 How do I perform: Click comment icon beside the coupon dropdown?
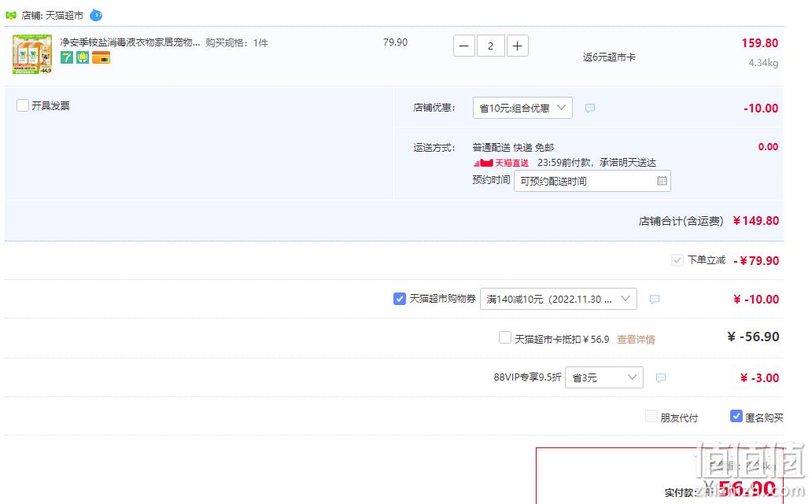(655, 299)
